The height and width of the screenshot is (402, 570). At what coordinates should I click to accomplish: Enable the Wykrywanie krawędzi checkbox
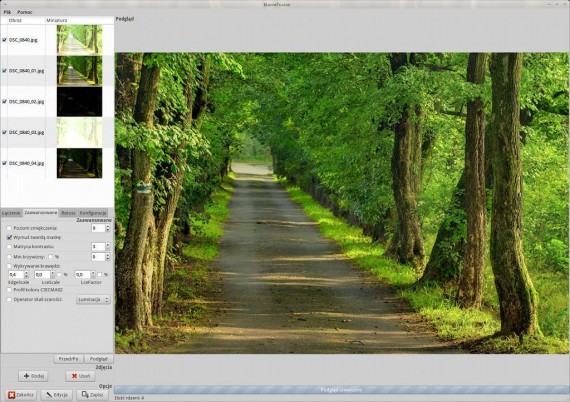[x=9, y=266]
